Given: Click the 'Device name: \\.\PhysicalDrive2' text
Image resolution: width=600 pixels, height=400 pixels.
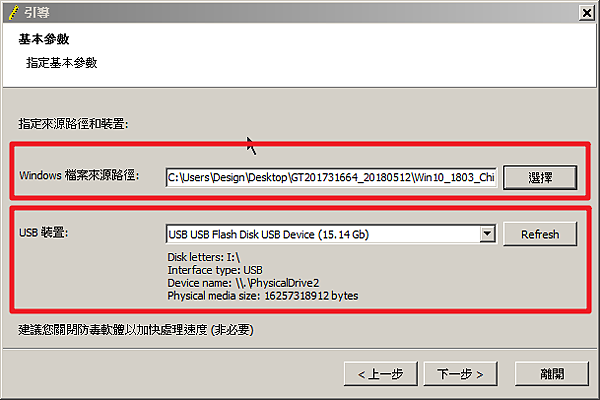Looking at the screenshot, I should click(243, 283).
